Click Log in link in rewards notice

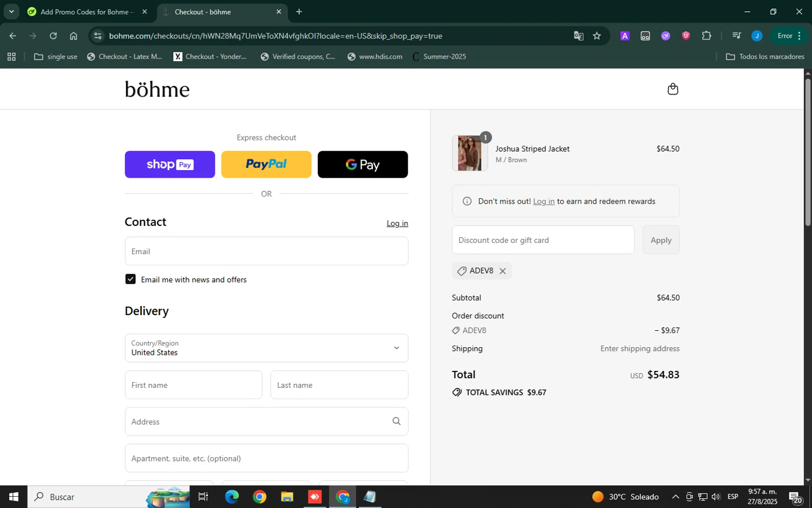pos(543,201)
